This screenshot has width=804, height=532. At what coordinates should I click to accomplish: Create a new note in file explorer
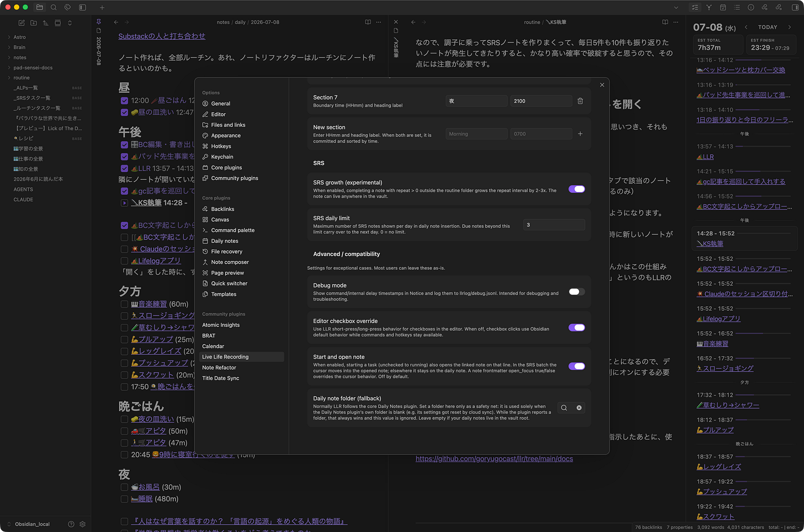click(22, 23)
